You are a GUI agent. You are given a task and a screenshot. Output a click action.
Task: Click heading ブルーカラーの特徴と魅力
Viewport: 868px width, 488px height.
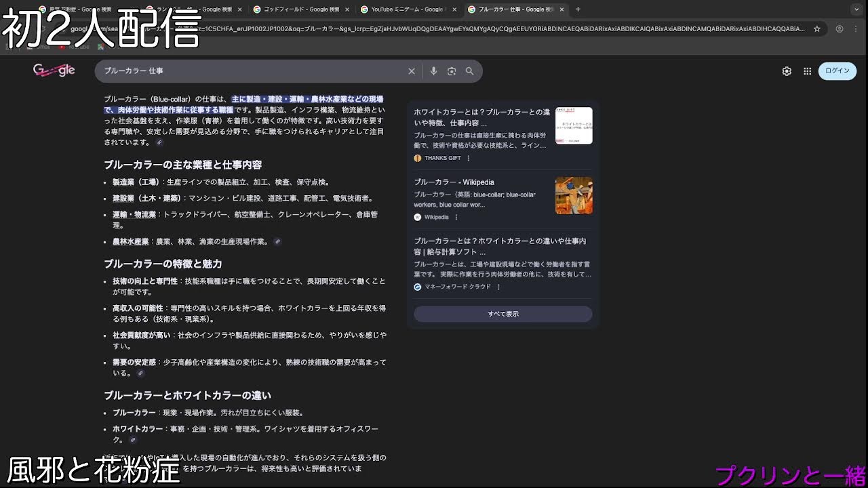(x=163, y=264)
